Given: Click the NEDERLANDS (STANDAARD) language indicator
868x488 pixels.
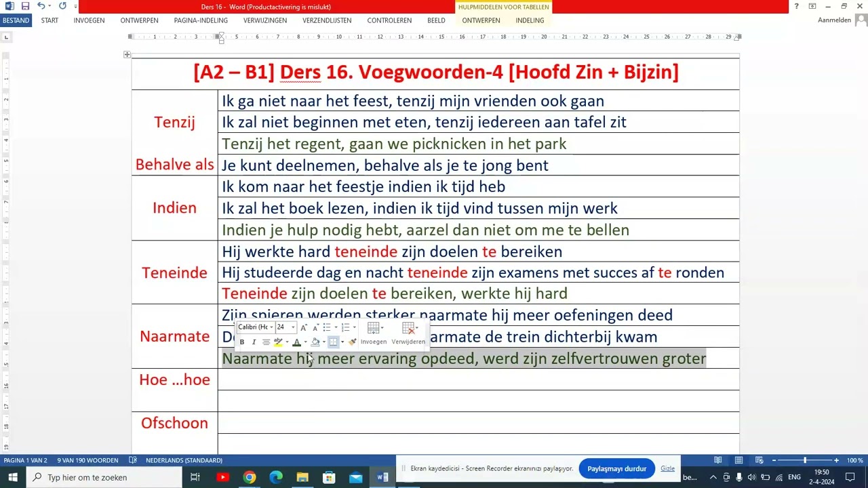Looking at the screenshot, I should point(184,460).
